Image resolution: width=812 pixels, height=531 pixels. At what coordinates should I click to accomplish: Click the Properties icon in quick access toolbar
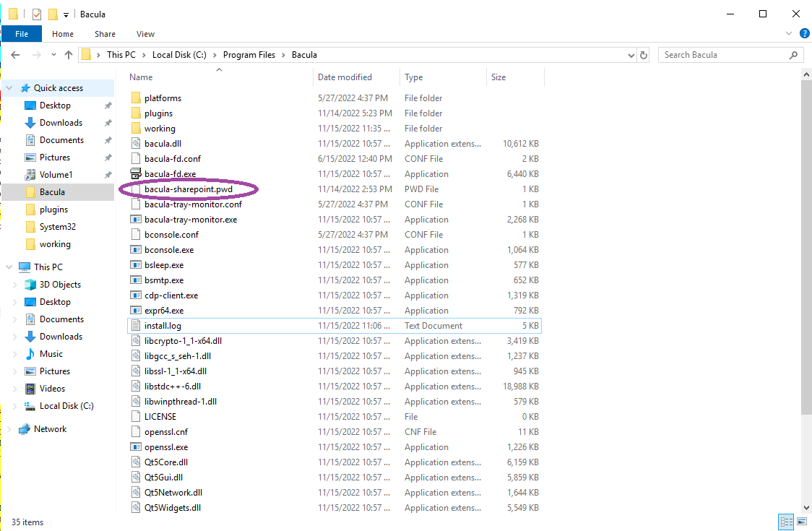[x=37, y=14]
